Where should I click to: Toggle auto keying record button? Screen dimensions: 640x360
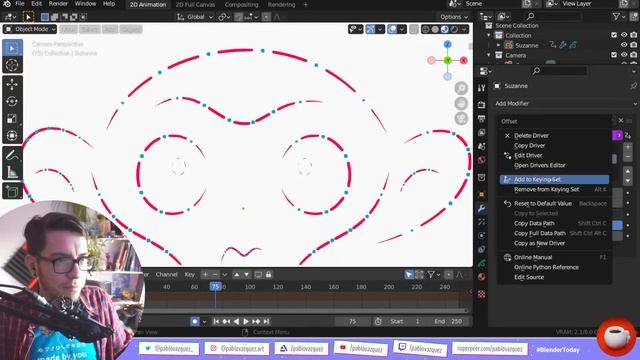(x=195, y=322)
